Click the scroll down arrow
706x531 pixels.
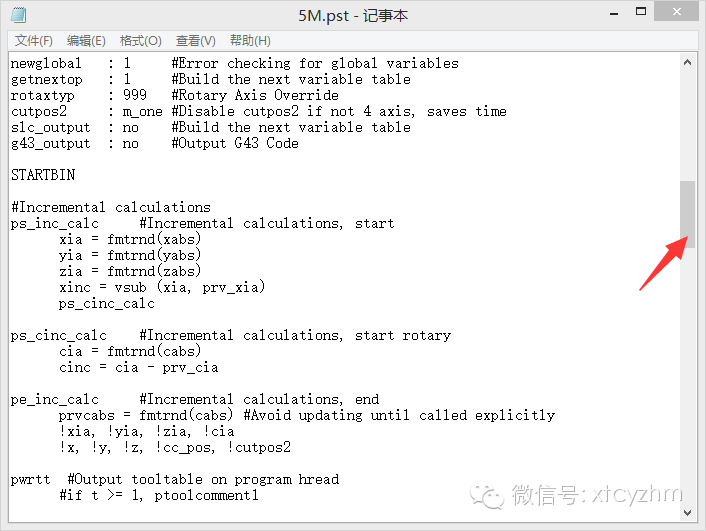(688, 512)
